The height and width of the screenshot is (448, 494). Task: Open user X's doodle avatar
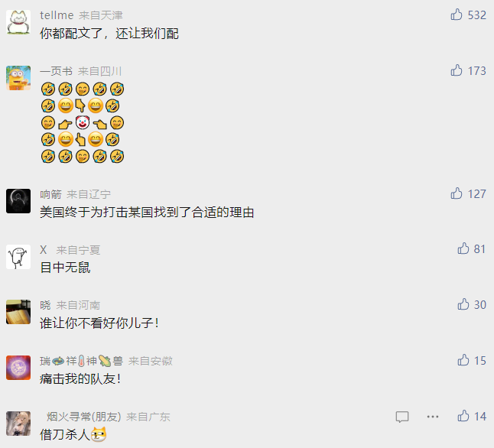click(x=18, y=257)
